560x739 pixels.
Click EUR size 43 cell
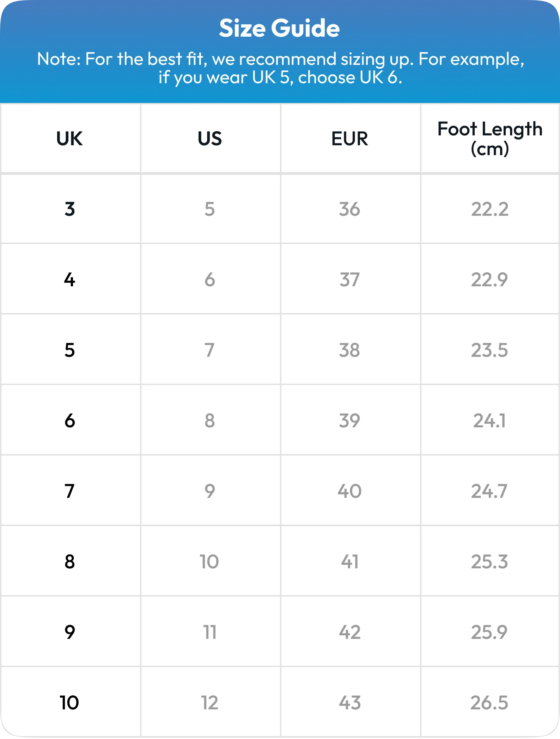[x=350, y=702]
